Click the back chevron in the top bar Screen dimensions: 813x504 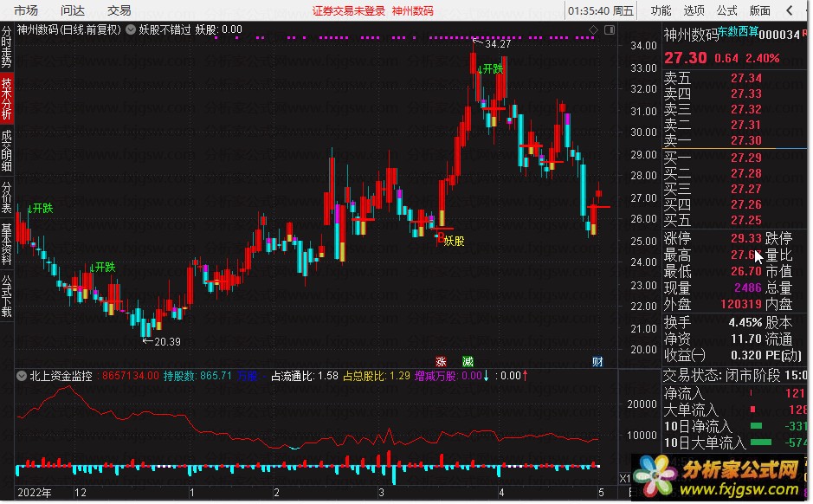(790, 10)
